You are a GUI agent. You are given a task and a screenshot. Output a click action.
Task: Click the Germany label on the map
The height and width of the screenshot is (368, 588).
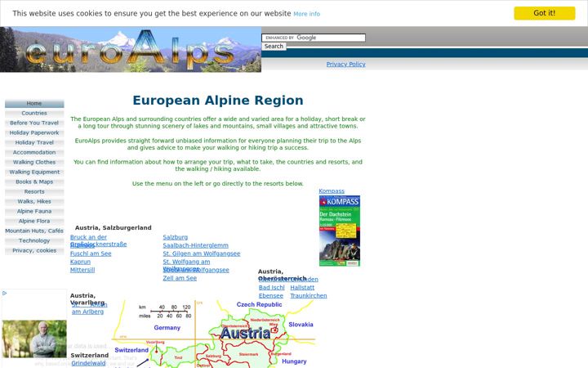coord(167,328)
